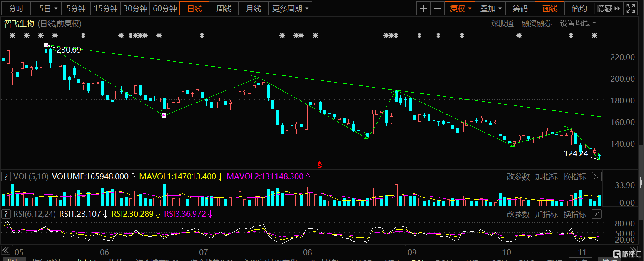Toggle the 画线 drawing mode

click(550, 8)
